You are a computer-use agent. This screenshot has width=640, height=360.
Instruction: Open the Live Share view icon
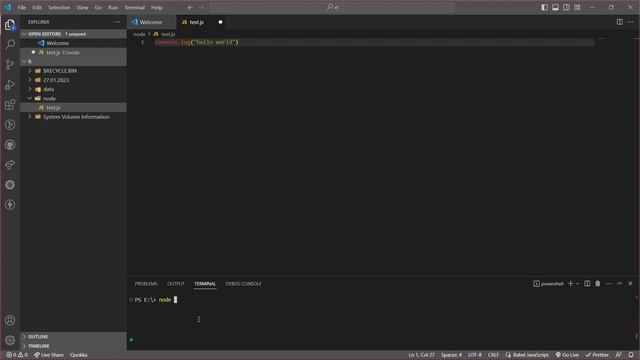click(x=10, y=165)
